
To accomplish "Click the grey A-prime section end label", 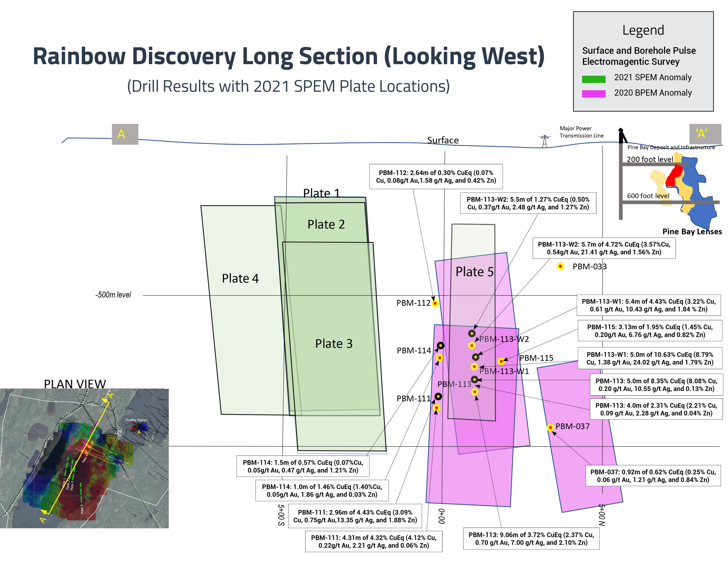I will (705, 134).
